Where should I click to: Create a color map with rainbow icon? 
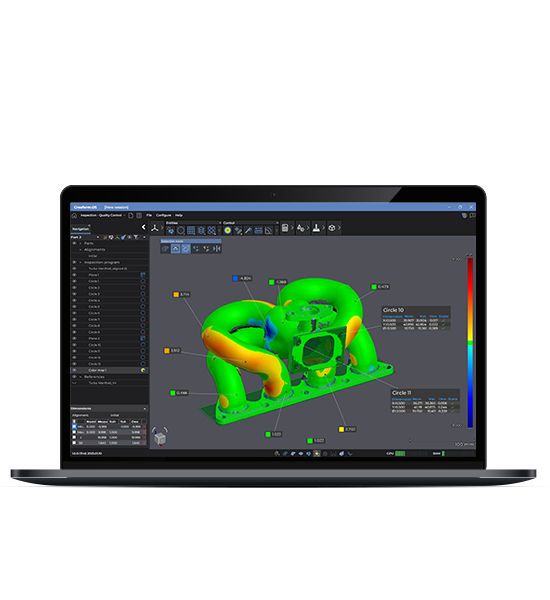pos(228,230)
